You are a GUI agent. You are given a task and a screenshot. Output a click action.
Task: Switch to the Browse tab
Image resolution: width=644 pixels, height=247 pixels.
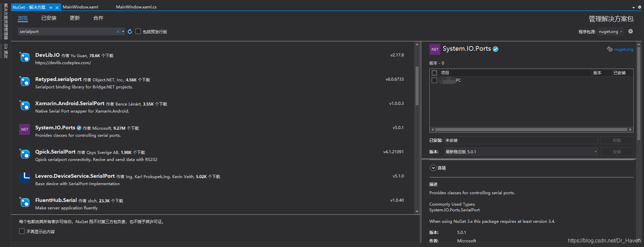point(23,18)
